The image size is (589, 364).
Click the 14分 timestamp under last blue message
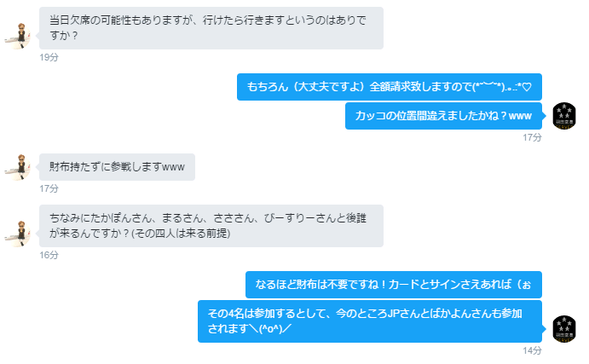click(532, 350)
